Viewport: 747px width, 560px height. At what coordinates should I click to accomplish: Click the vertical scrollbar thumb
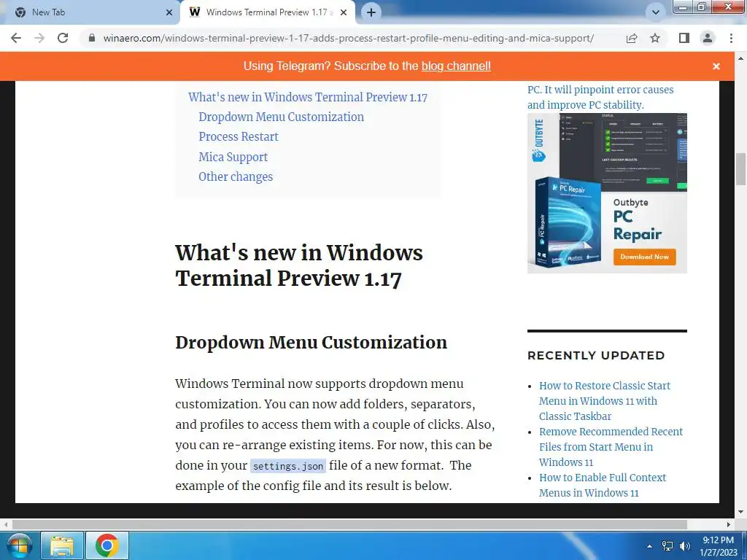pyautogui.click(x=740, y=168)
